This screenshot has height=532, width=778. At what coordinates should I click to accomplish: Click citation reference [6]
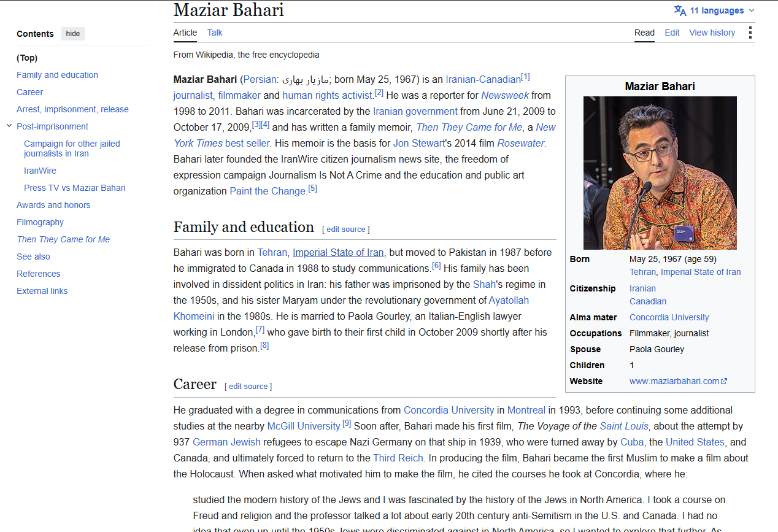click(436, 265)
